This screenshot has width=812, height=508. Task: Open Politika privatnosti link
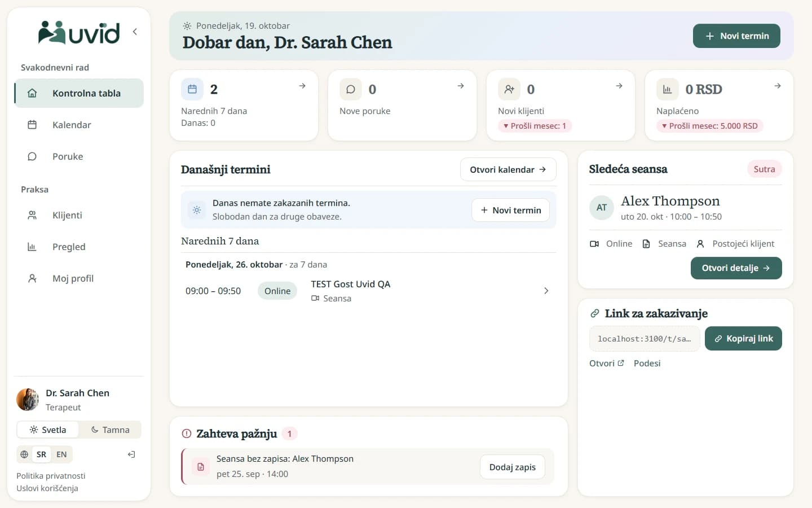coord(51,476)
